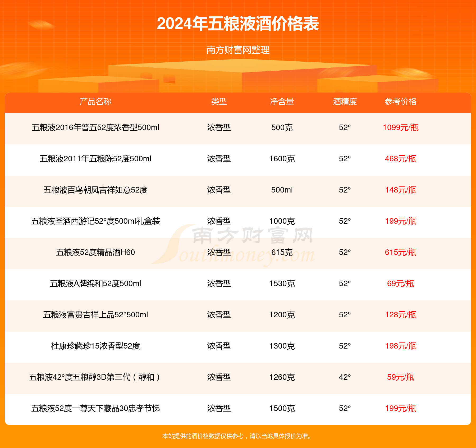Viewport: 476px width, 448px height.
Task: Click the 1300克 net content cell
Action: point(282,346)
